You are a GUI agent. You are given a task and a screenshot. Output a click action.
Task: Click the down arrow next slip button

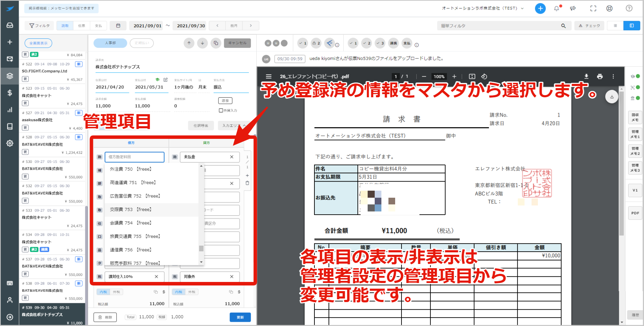coord(202,43)
